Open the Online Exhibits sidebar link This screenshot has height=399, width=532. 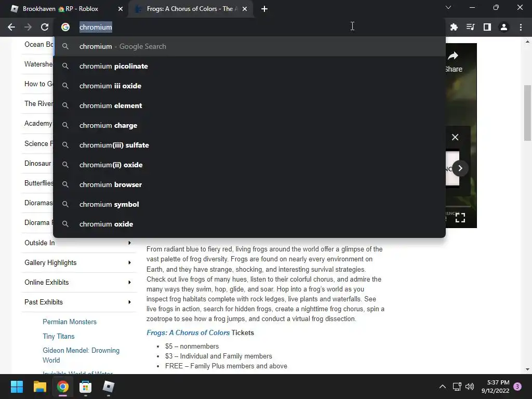pos(46,282)
